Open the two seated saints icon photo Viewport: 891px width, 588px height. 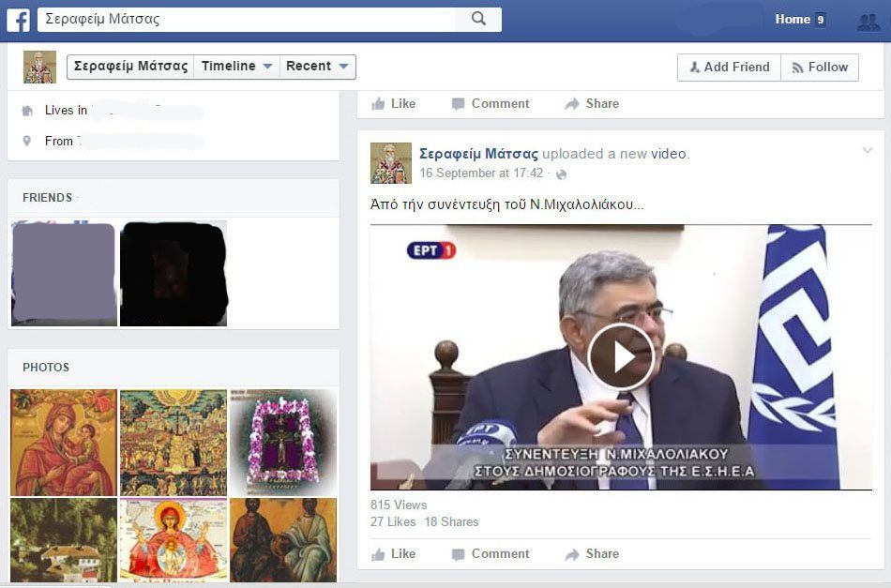coord(283,540)
